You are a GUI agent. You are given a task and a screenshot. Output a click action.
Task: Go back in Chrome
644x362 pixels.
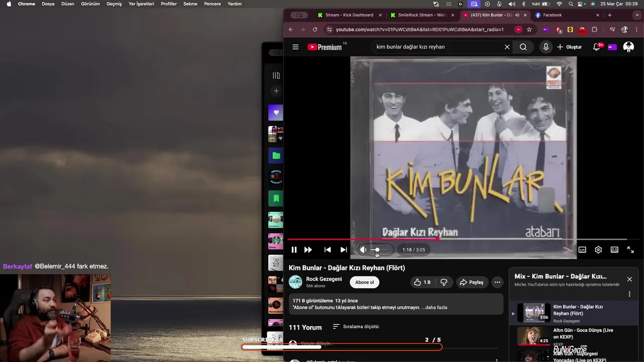291,30
